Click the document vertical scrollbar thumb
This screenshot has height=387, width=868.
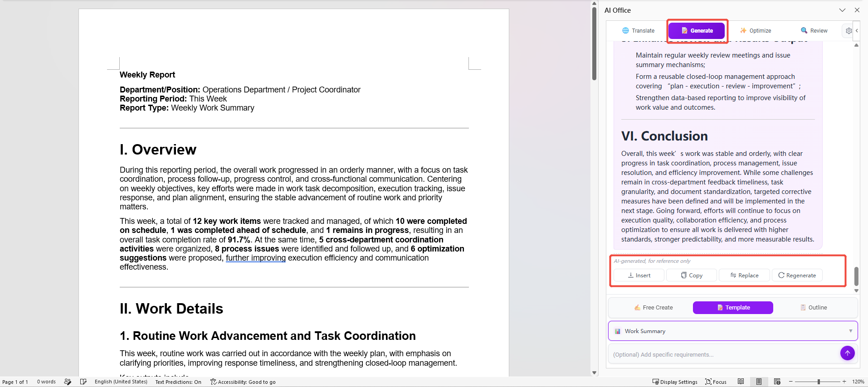(594, 44)
